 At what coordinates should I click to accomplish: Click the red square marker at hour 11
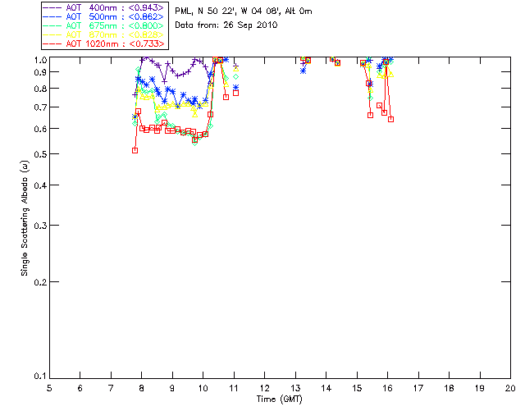235,93
